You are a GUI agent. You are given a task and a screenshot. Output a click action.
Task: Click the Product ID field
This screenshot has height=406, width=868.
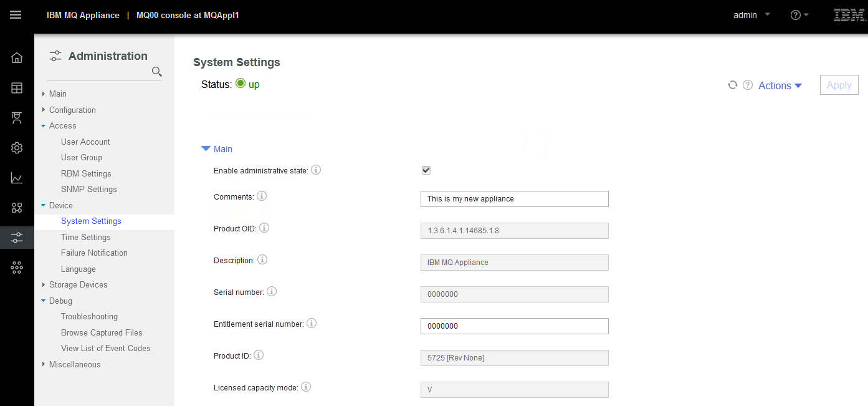(x=515, y=358)
